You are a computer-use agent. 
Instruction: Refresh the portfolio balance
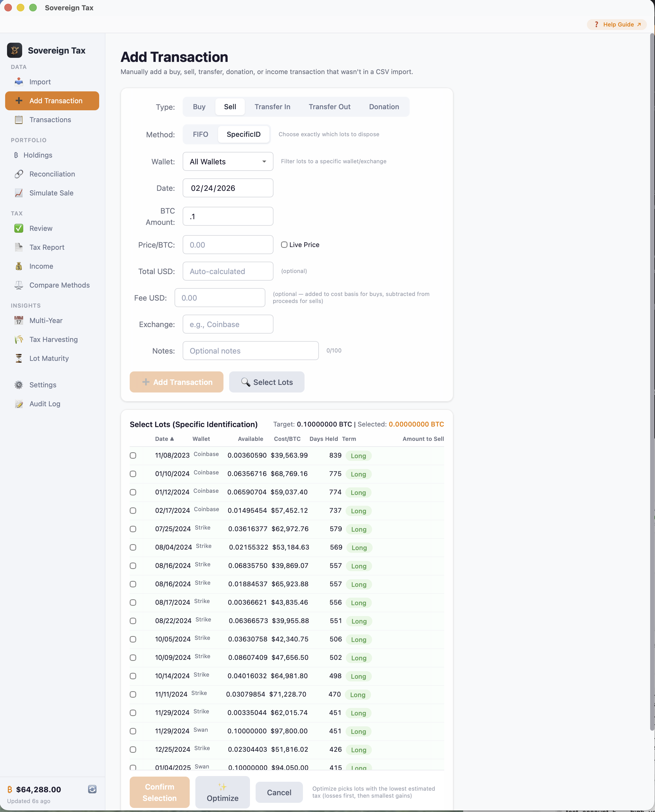click(92, 789)
